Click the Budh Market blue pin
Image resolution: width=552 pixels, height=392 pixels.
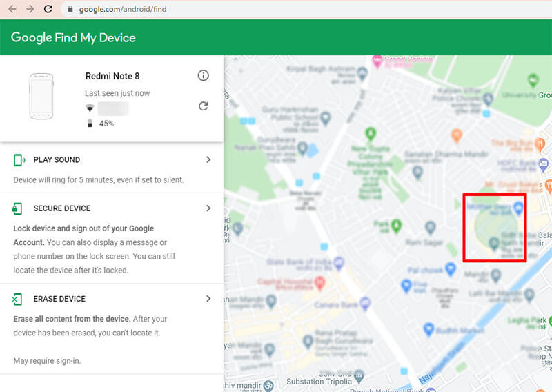pos(428,329)
